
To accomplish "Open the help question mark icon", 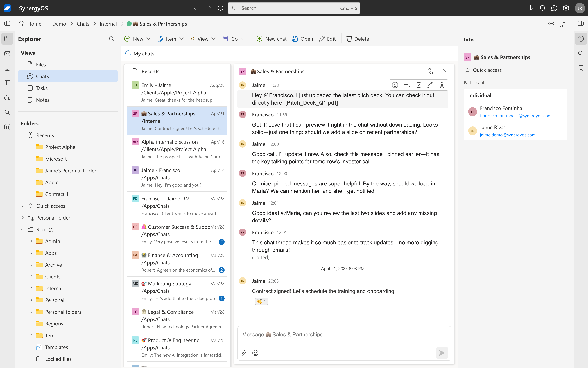I will coord(554,8).
